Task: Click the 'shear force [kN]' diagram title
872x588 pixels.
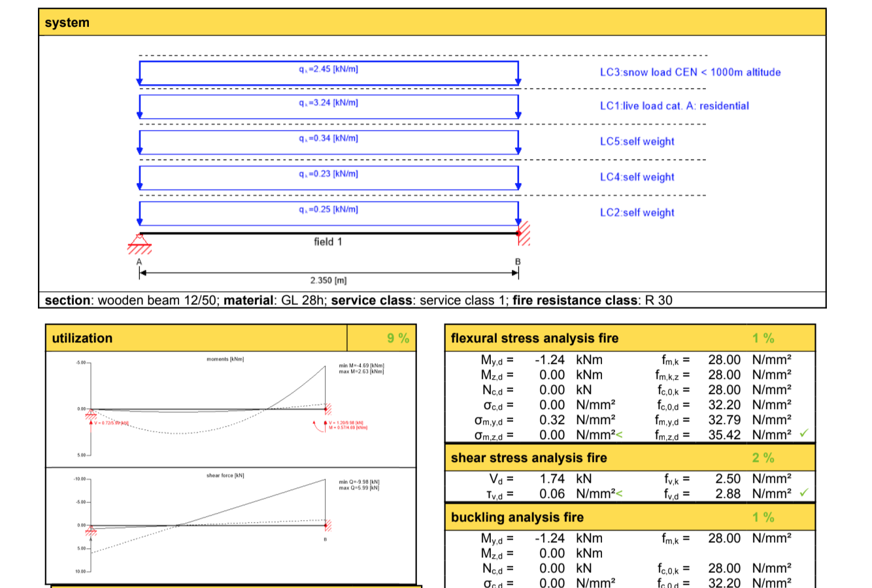Action: 225,476
